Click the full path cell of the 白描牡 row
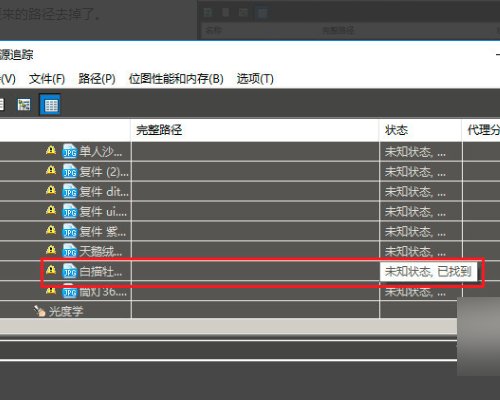Screen dimensions: 500x400 pyautogui.click(x=255, y=271)
